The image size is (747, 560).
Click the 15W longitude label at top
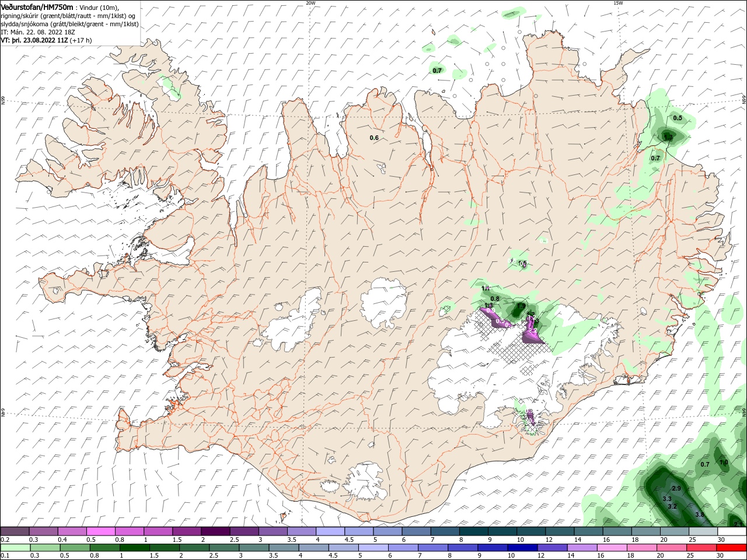[618, 2]
